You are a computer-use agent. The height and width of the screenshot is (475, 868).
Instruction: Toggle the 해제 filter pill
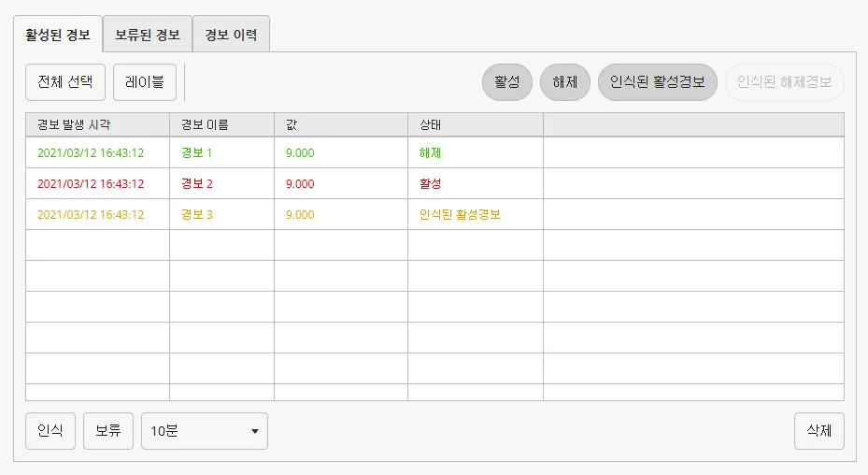[565, 82]
